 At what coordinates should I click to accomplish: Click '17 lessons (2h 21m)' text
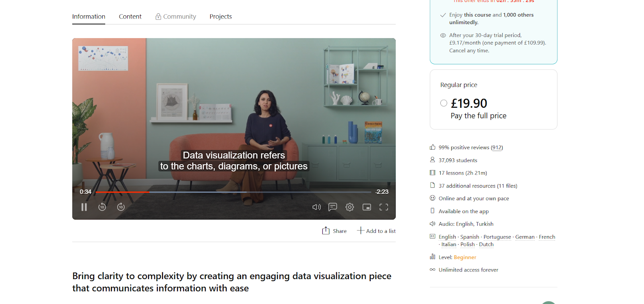(463, 173)
